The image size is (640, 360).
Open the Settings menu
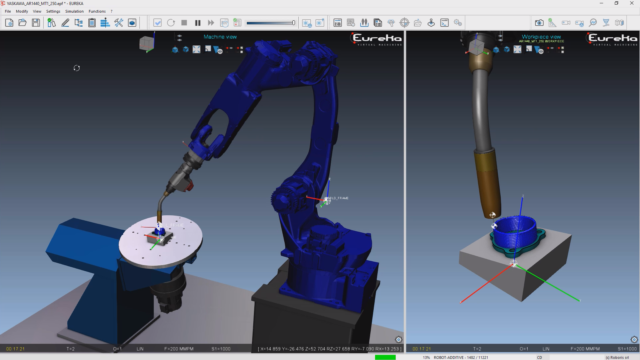click(53, 11)
